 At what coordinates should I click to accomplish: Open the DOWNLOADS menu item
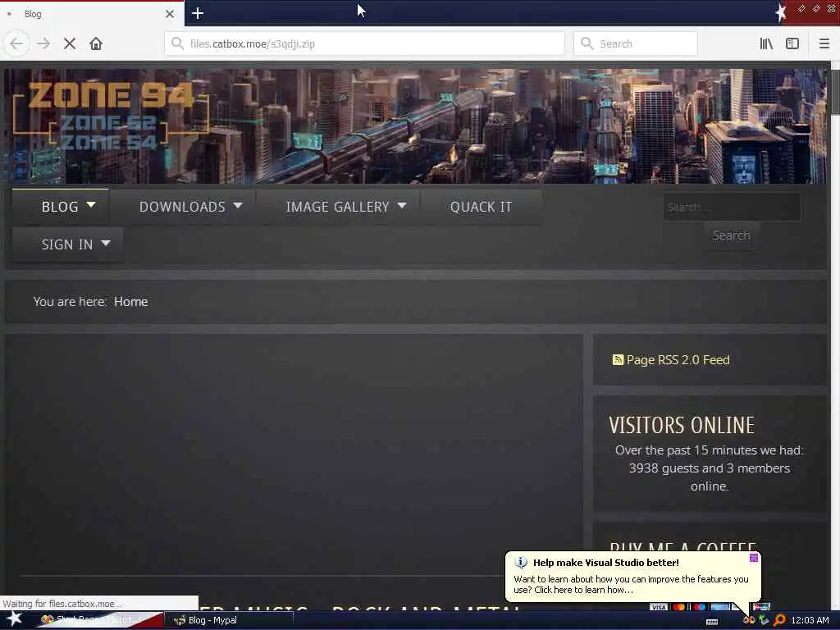182,207
